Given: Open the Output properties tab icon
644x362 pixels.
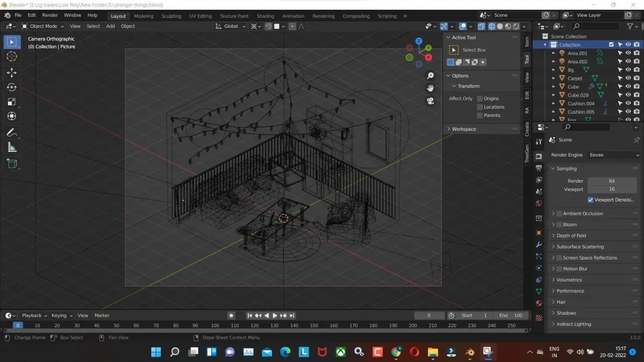Looking at the screenshot, I should (539, 168).
